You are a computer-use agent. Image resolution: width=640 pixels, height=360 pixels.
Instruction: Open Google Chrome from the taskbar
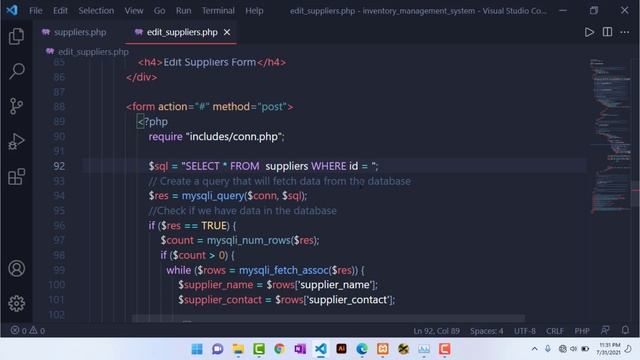[x=279, y=349]
